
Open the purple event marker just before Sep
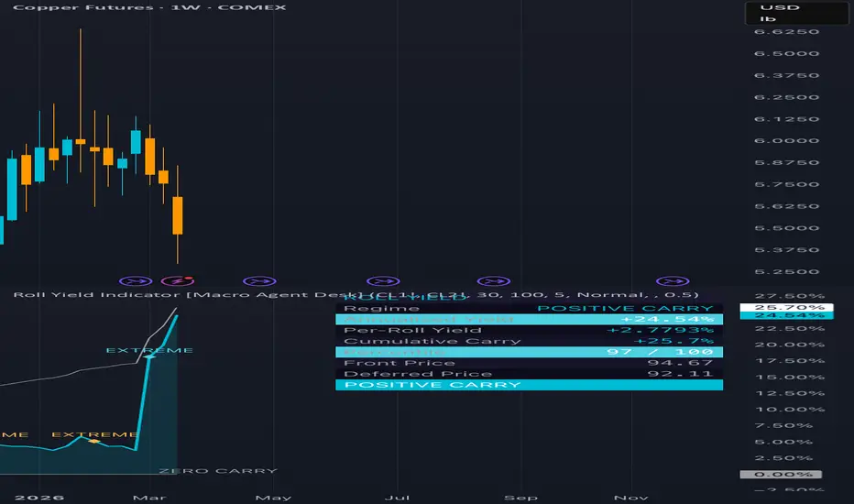(494, 281)
